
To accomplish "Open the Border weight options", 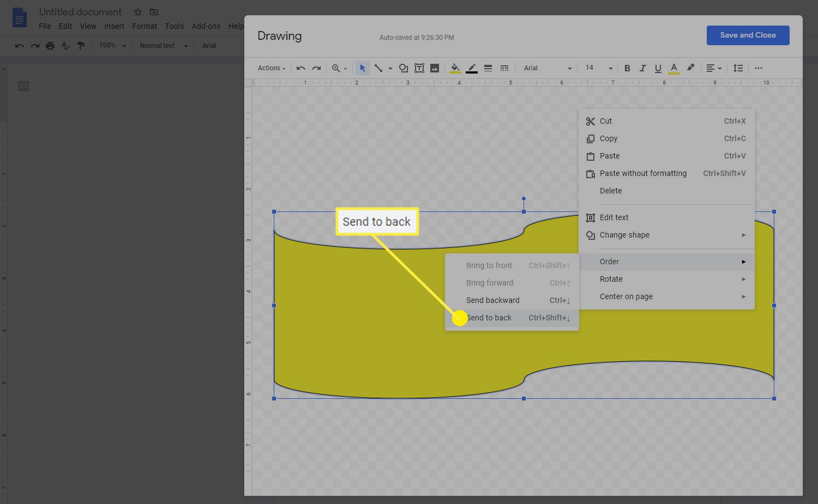I will pos(488,68).
